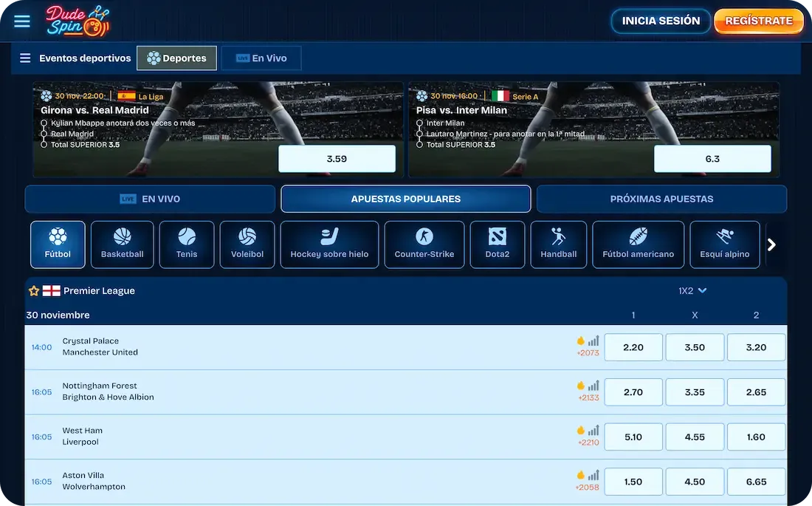Select Hockey sobre hielo category
Screen dimensions: 812x506
[329, 245]
